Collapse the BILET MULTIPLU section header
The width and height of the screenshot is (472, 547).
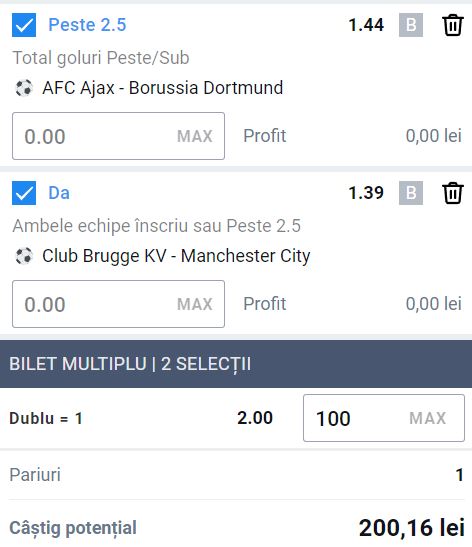[236, 364]
